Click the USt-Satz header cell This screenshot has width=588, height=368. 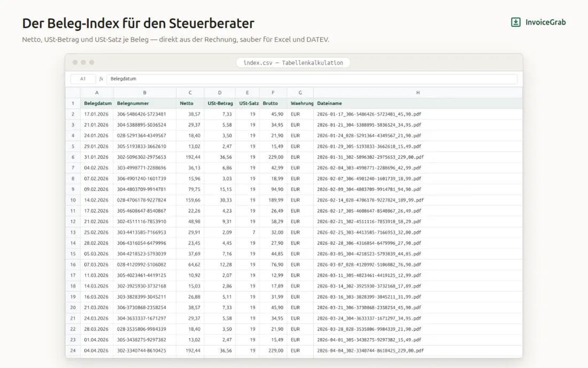click(x=247, y=103)
